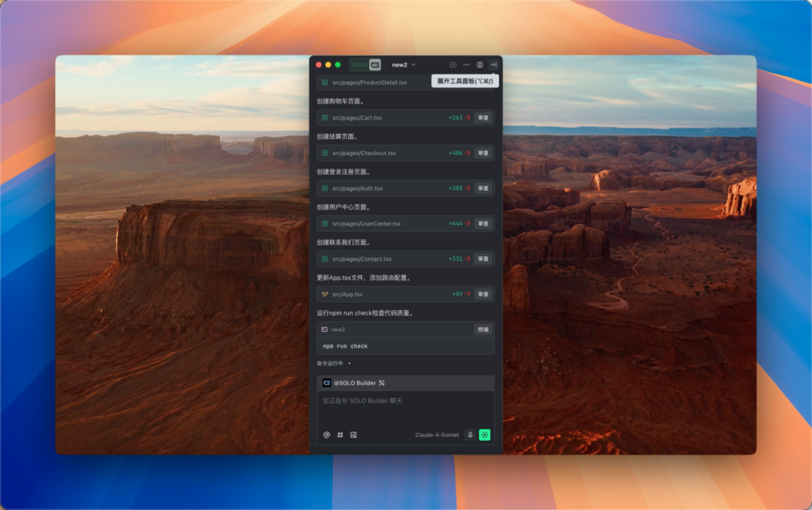This screenshot has width=812, height=510.
Task: Click the edited-file icon beside App.tsx
Action: click(x=325, y=294)
